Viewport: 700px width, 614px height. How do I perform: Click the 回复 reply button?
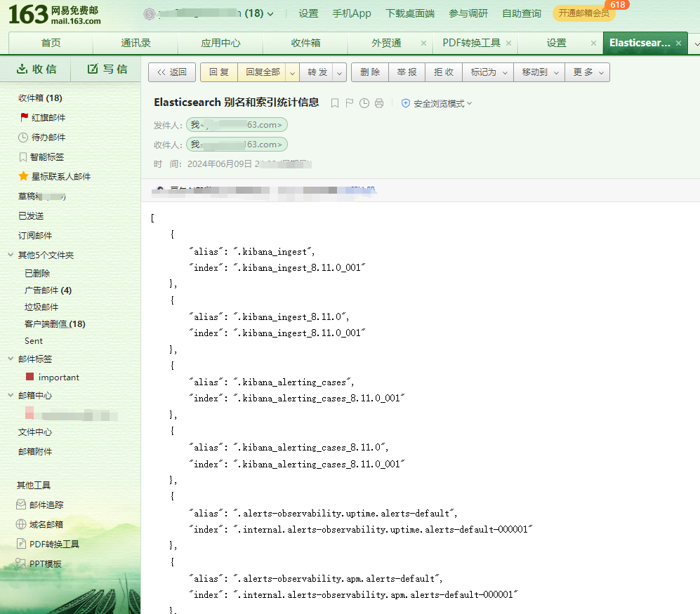219,72
